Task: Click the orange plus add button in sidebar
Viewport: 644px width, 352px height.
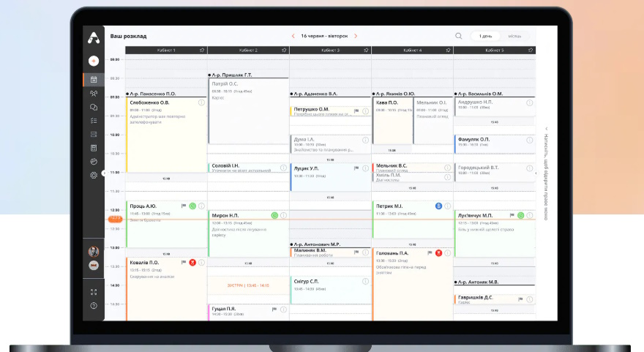Action: pyautogui.click(x=94, y=61)
